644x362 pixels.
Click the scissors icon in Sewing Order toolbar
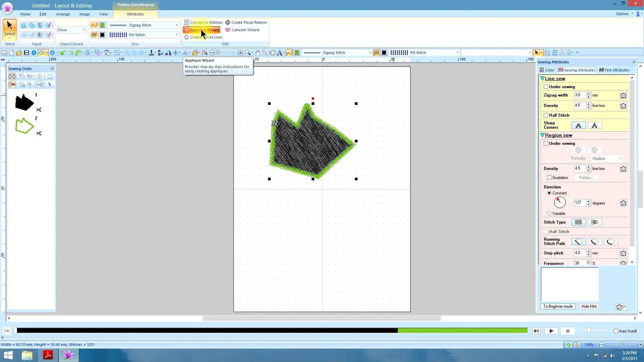click(x=39, y=85)
